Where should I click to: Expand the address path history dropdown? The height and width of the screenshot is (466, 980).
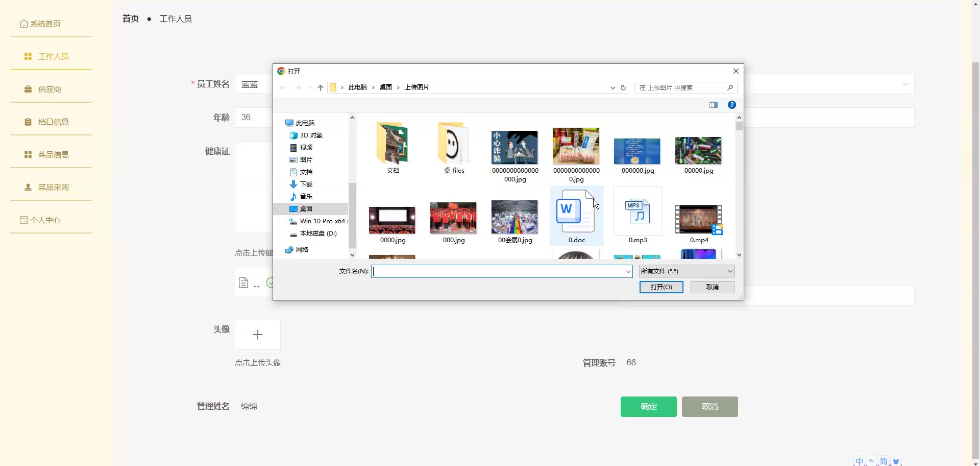point(613,88)
